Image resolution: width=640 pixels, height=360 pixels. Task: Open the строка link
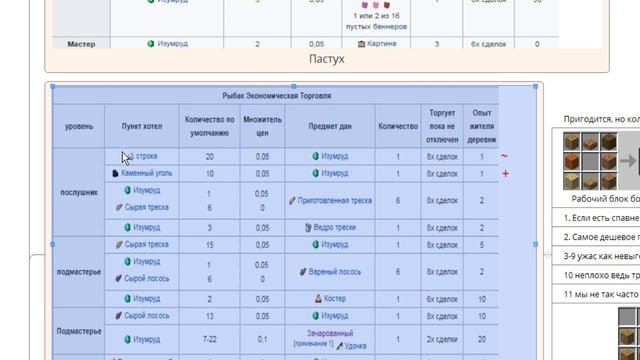point(147,156)
